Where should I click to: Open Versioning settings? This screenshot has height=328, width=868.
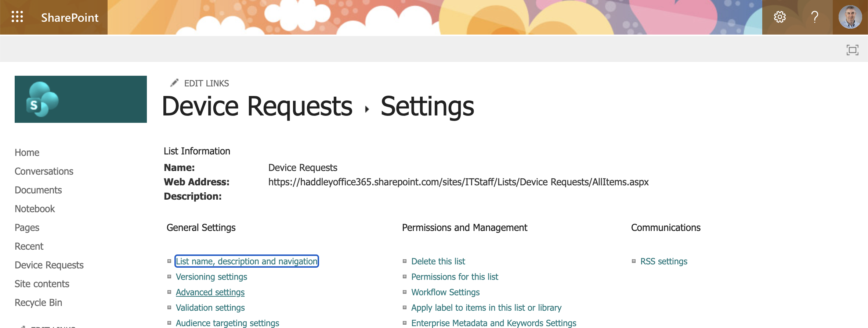pyautogui.click(x=211, y=277)
